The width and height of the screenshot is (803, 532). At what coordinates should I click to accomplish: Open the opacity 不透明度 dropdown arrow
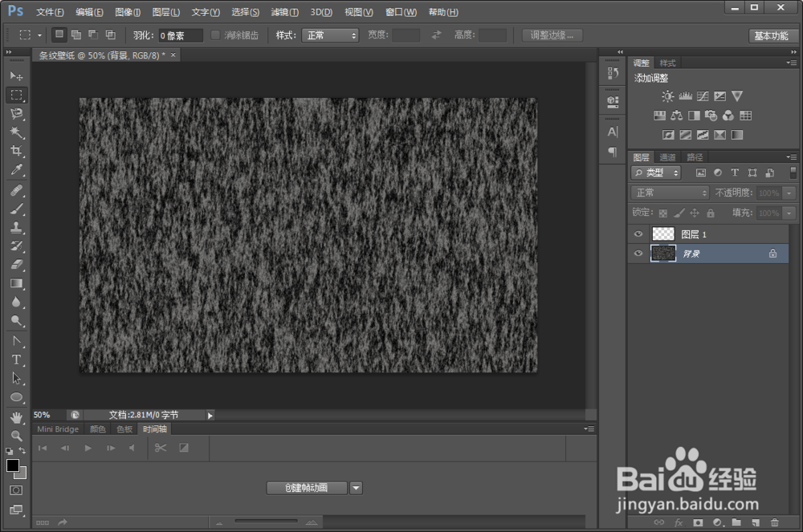[789, 193]
